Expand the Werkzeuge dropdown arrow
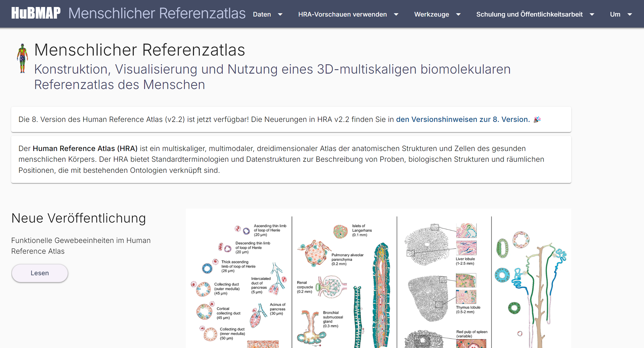Viewport: 644px width, 348px height. coord(458,15)
